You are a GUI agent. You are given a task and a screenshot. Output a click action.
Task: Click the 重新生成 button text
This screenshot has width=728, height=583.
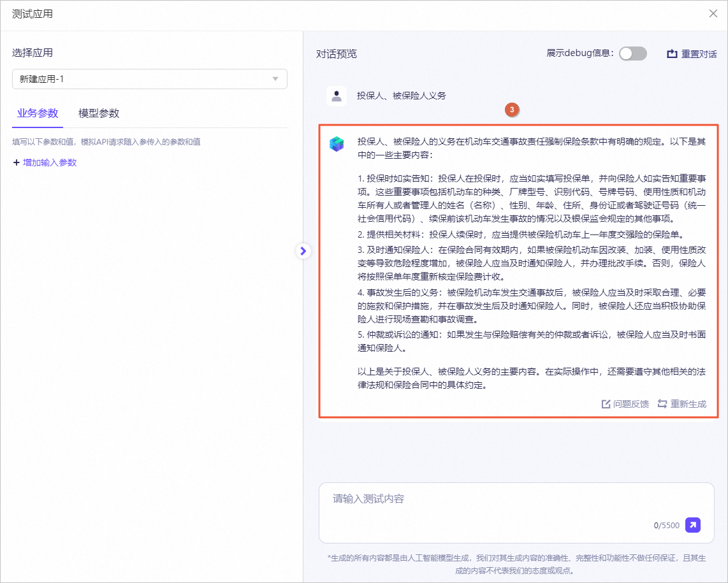(x=688, y=404)
